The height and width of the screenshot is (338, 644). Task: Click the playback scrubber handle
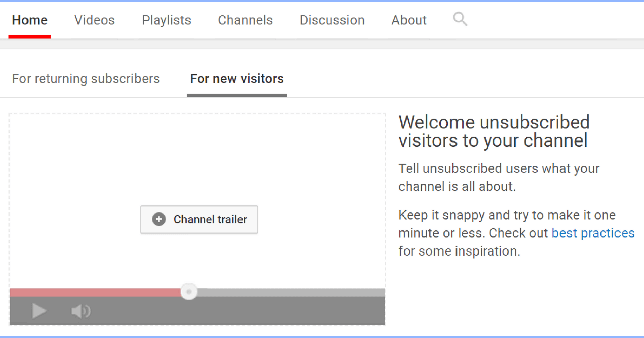click(x=189, y=292)
